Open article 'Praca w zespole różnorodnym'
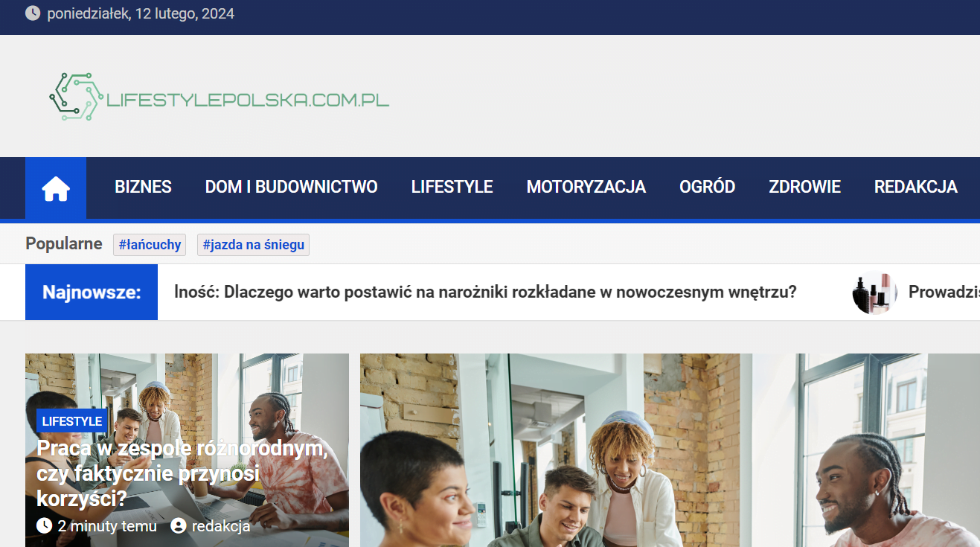The width and height of the screenshot is (980, 547). 182,473
